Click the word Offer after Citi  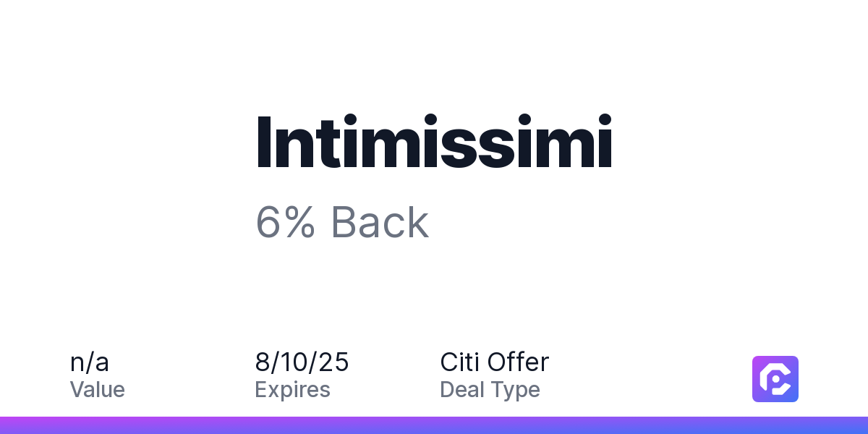[518, 362]
